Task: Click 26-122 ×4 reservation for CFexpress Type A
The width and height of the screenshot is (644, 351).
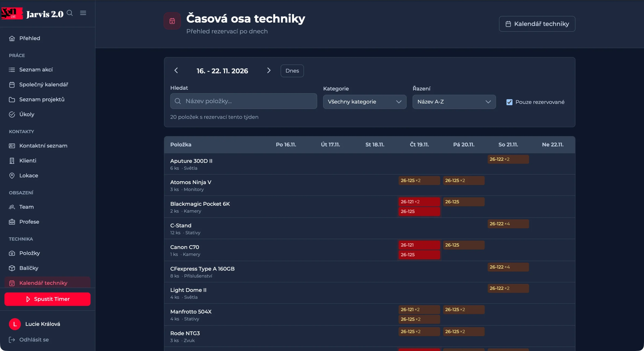Action: coord(508,267)
